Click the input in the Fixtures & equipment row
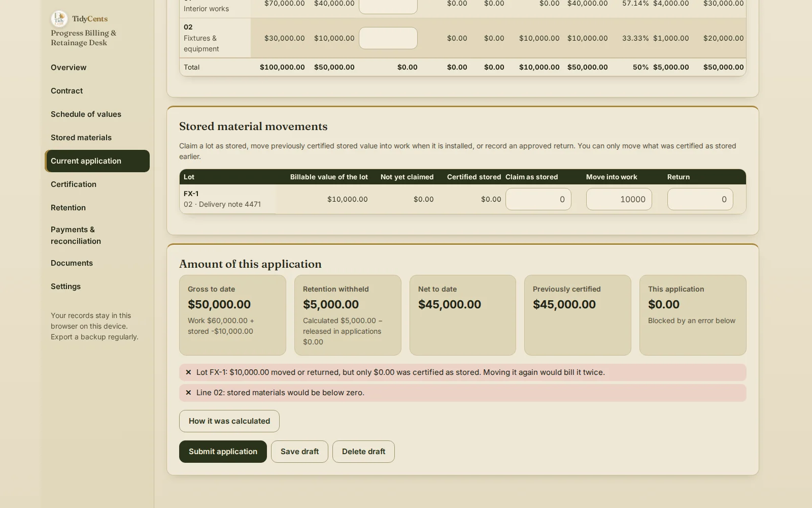The width and height of the screenshot is (812, 508). pyautogui.click(x=388, y=38)
